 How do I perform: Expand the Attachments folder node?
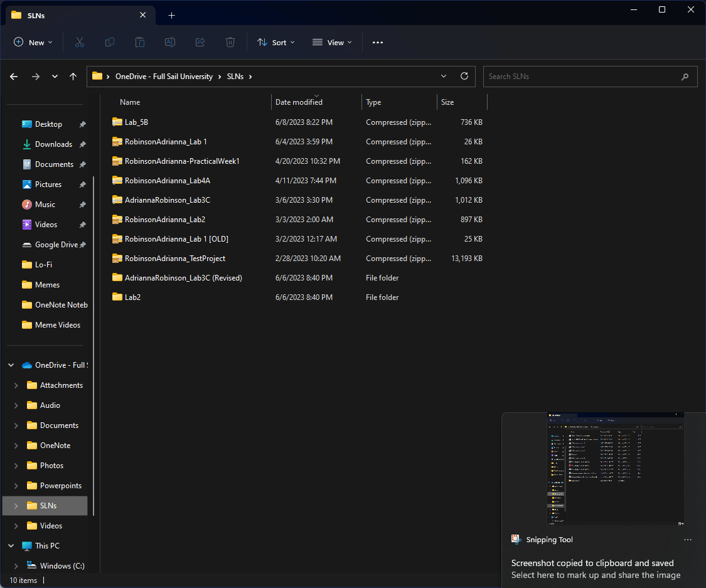(16, 385)
